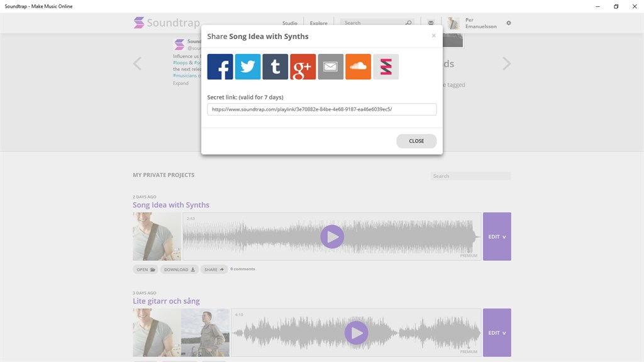Open Song Idea with Synths title
The width and height of the screenshot is (644, 362).
point(171,205)
